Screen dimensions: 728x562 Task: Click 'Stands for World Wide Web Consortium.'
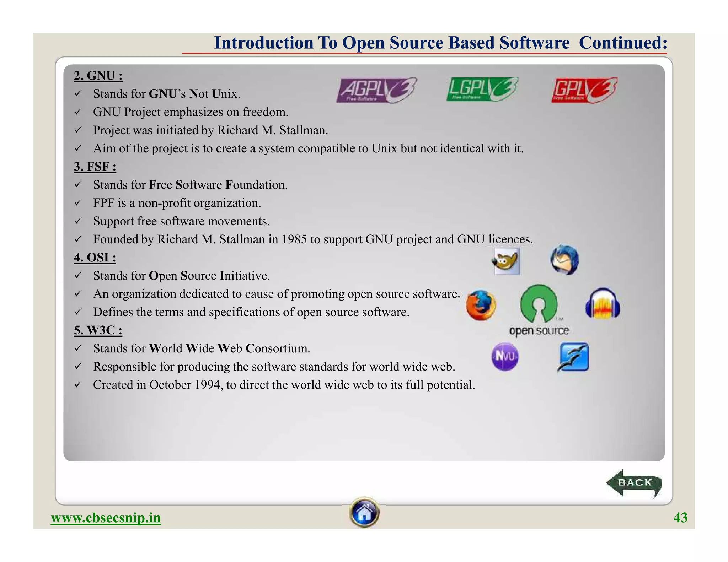pyautogui.click(x=202, y=348)
